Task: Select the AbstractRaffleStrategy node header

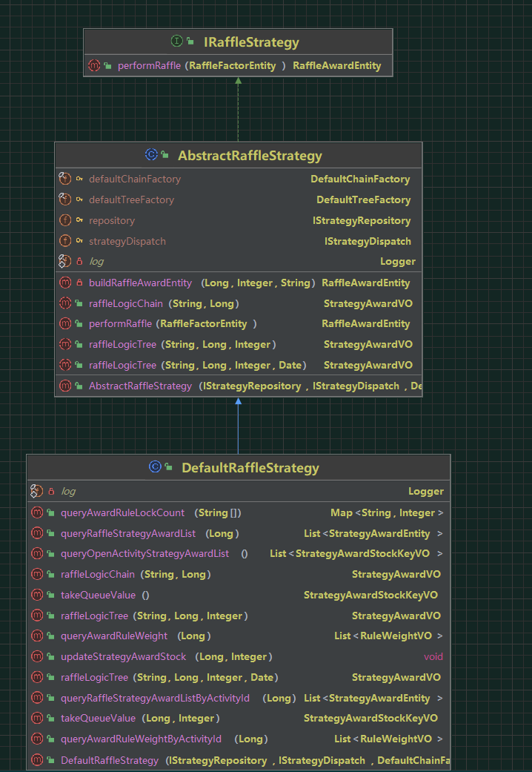Action: point(238,155)
